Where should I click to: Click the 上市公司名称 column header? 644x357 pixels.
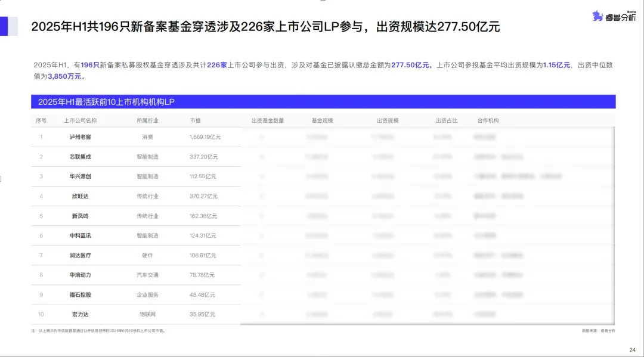pos(80,120)
